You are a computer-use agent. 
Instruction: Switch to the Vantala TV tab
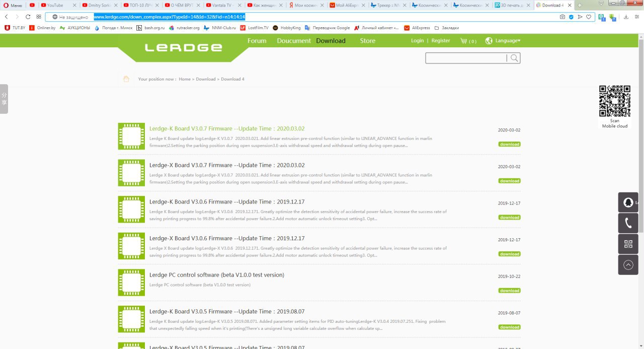[x=224, y=5]
